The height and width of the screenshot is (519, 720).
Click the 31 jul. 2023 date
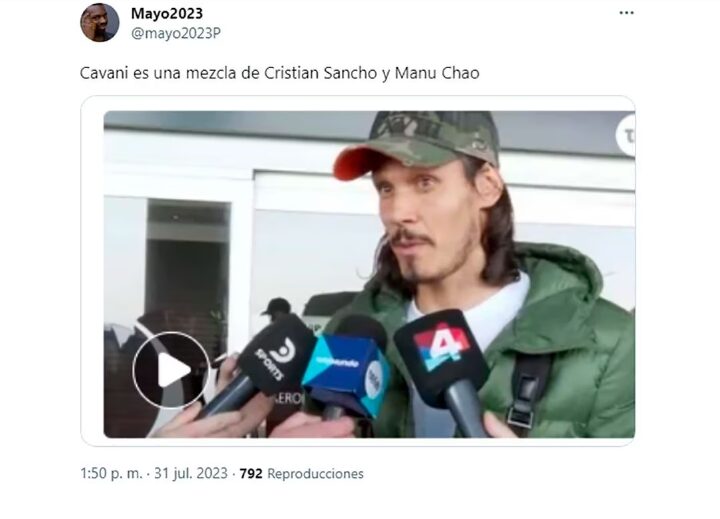coord(191,474)
